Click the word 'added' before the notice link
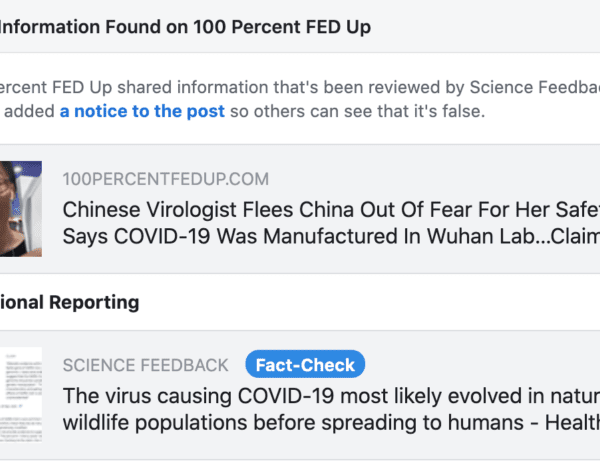This screenshot has height=467, width=600. 27,111
